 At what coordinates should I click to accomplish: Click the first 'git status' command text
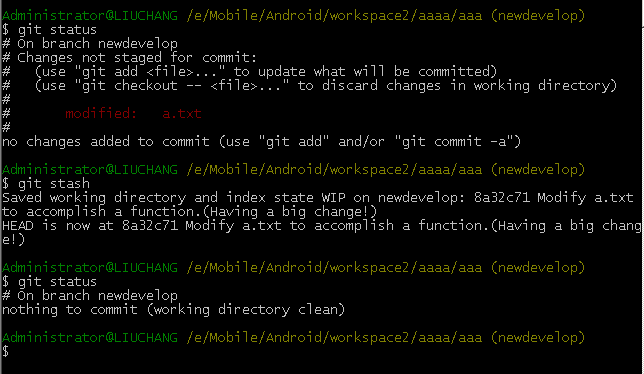pyautogui.click(x=57, y=30)
